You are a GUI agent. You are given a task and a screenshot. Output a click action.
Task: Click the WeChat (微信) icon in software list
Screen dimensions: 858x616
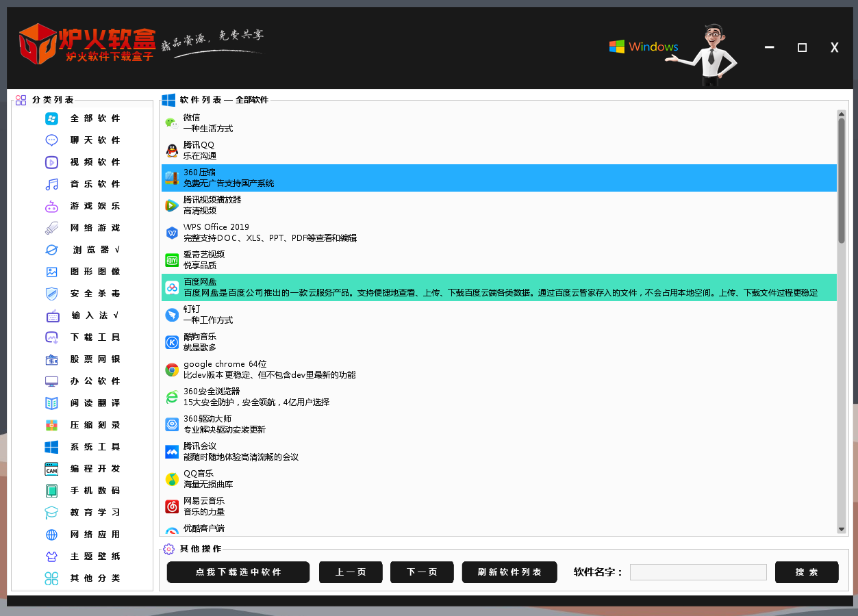[171, 123]
